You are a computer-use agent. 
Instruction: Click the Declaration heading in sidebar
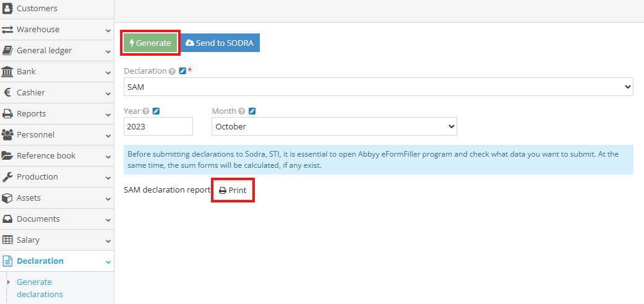coord(40,261)
